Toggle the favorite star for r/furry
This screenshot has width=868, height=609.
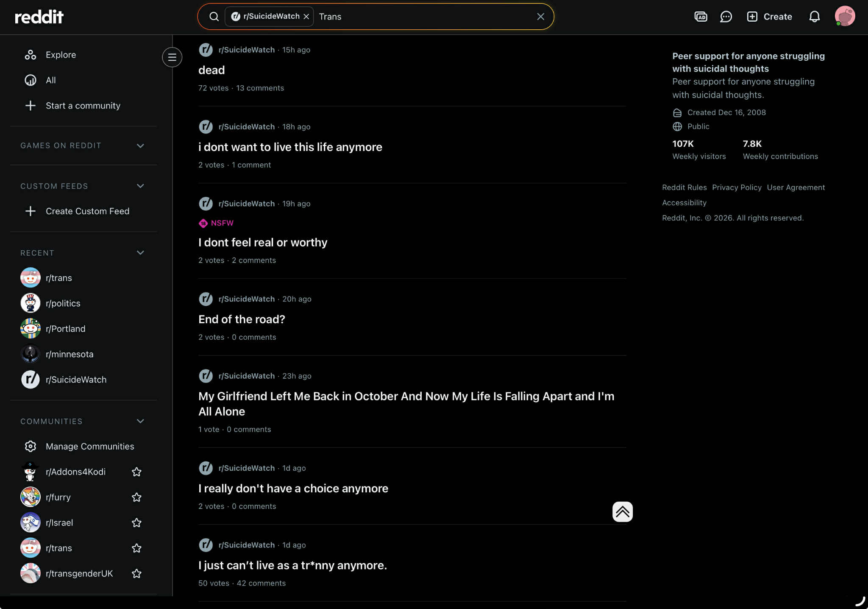pos(136,497)
